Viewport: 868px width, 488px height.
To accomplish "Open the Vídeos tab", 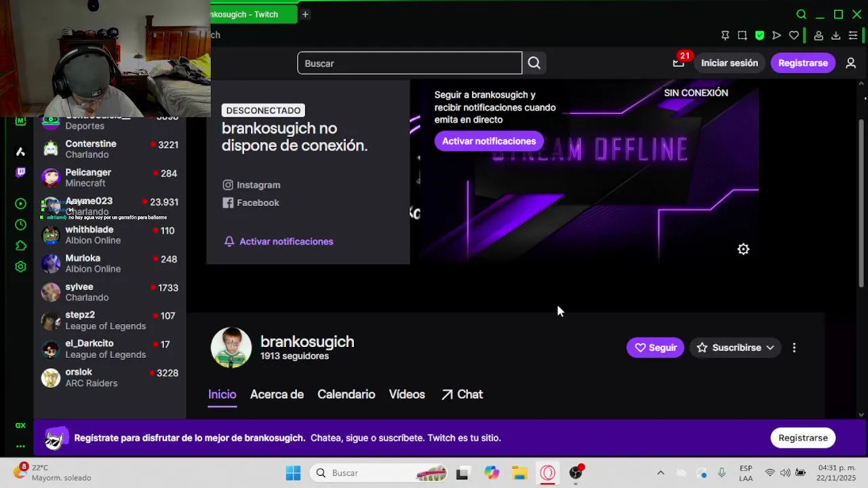I will click(x=407, y=394).
